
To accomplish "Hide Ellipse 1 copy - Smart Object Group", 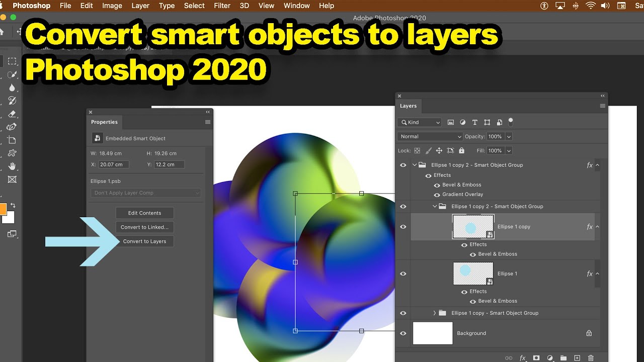I will tap(403, 313).
